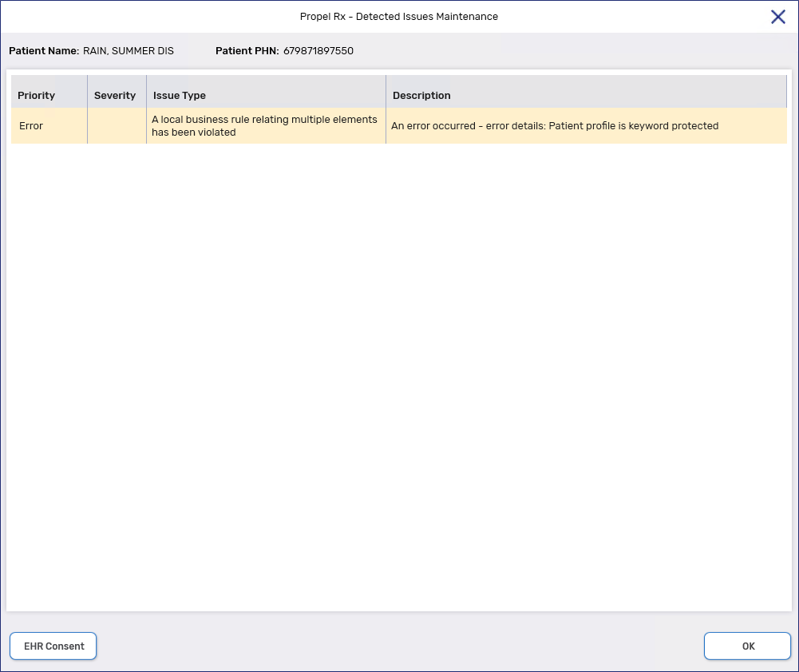The width and height of the screenshot is (799, 672).
Task: Close the Detected Issues Maintenance dialog
Action: pos(777,17)
